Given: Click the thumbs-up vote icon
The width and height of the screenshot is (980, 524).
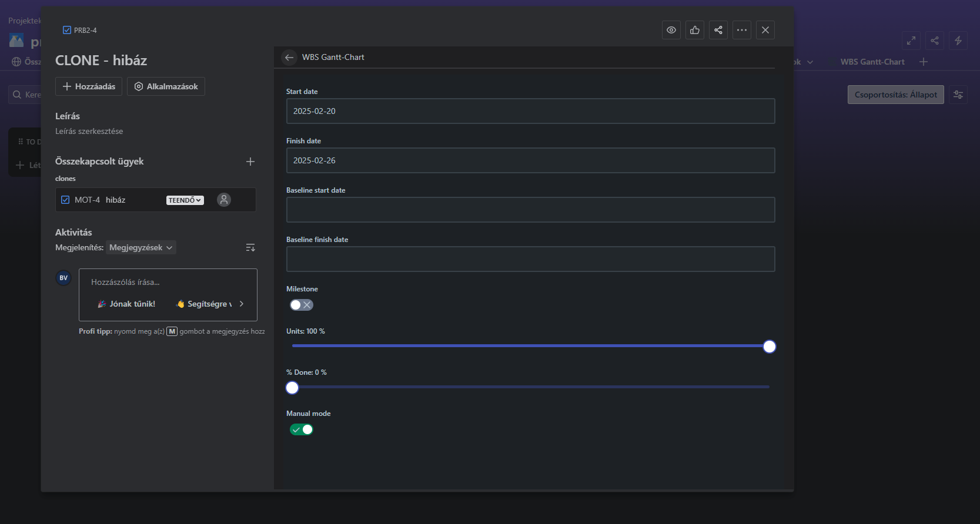Looking at the screenshot, I should pyautogui.click(x=695, y=30).
